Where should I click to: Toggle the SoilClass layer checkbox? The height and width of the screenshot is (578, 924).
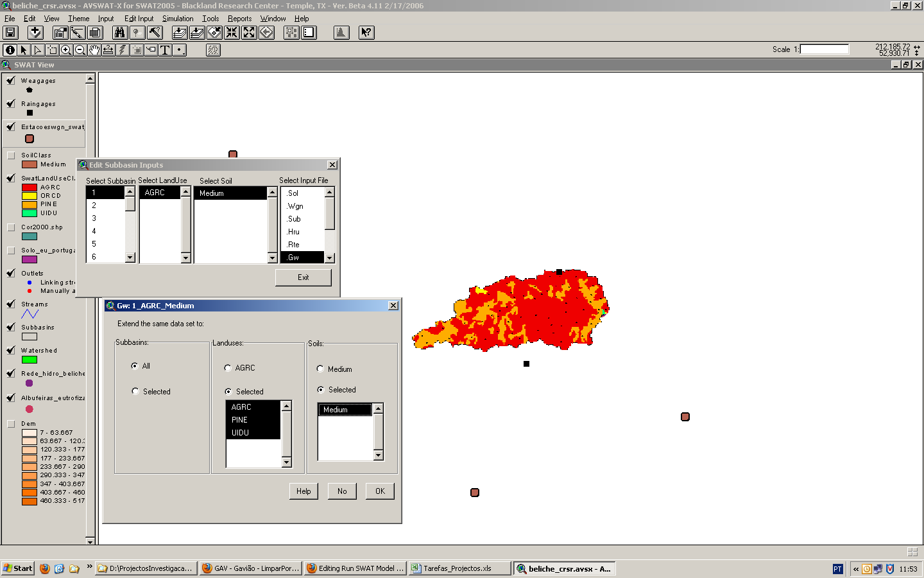(11, 155)
